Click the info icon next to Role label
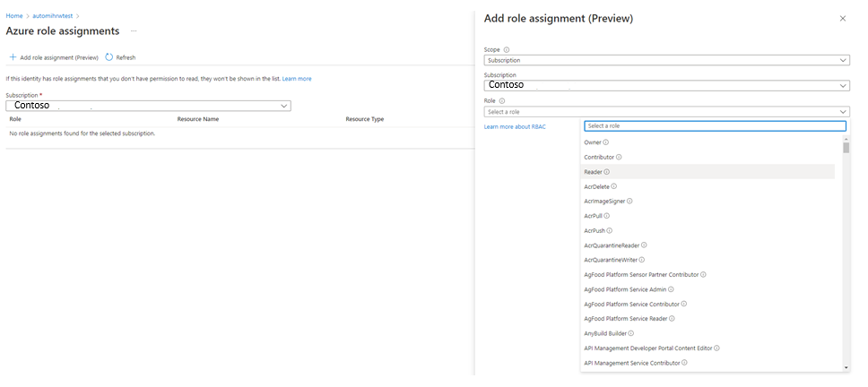Screen dimensions: 868x387 pyautogui.click(x=501, y=101)
